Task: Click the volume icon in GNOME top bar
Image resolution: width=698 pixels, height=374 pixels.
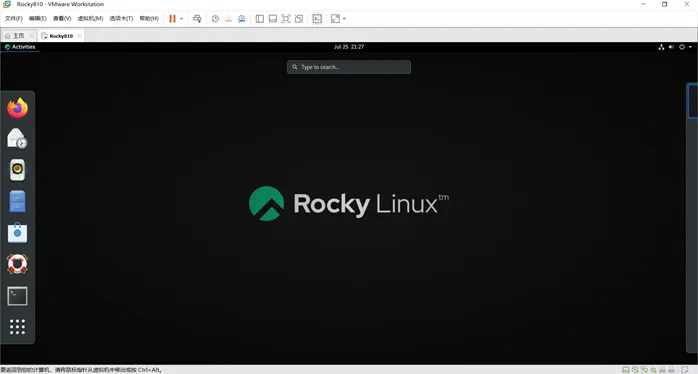Action: tap(671, 47)
